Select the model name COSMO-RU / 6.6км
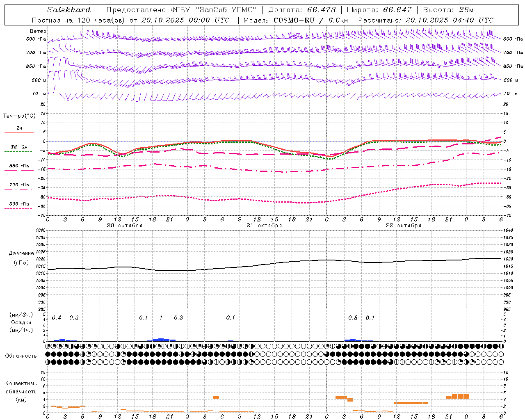This screenshot has width=525, height=420. pos(311,20)
